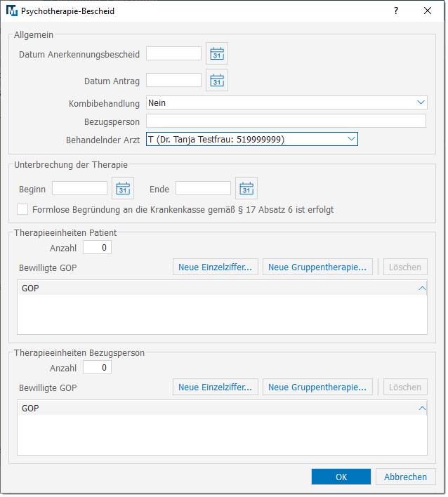Confirm the dialog with OK
Image resolution: width=448 pixels, height=497 pixels.
point(341,477)
